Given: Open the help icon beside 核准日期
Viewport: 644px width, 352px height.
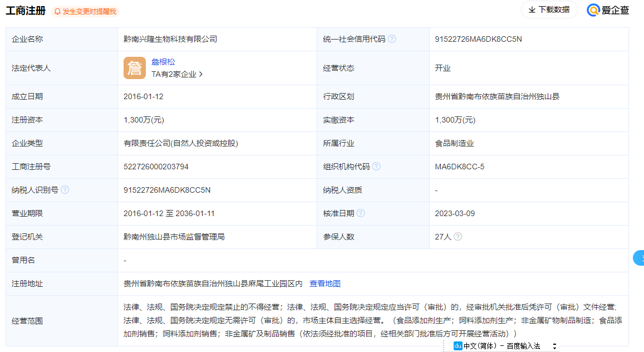Looking at the screenshot, I should point(361,213).
